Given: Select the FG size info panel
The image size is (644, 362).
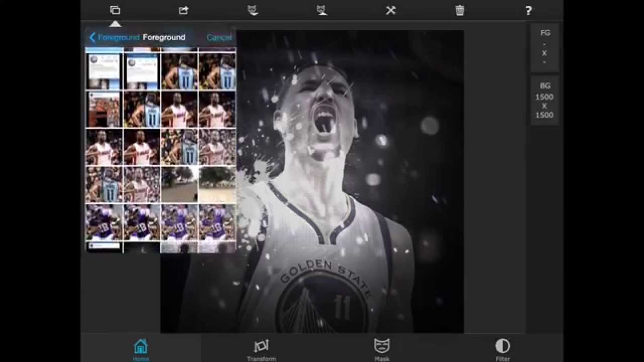Looking at the screenshot, I should [x=545, y=48].
